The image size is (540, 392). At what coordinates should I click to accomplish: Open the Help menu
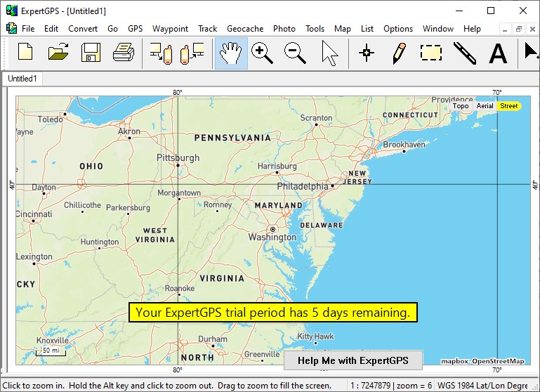tap(472, 29)
